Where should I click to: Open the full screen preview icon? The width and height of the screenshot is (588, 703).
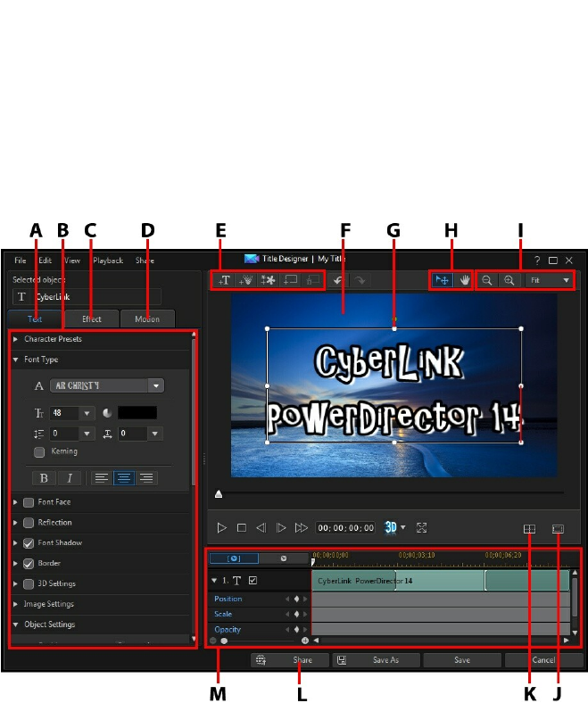point(422,528)
